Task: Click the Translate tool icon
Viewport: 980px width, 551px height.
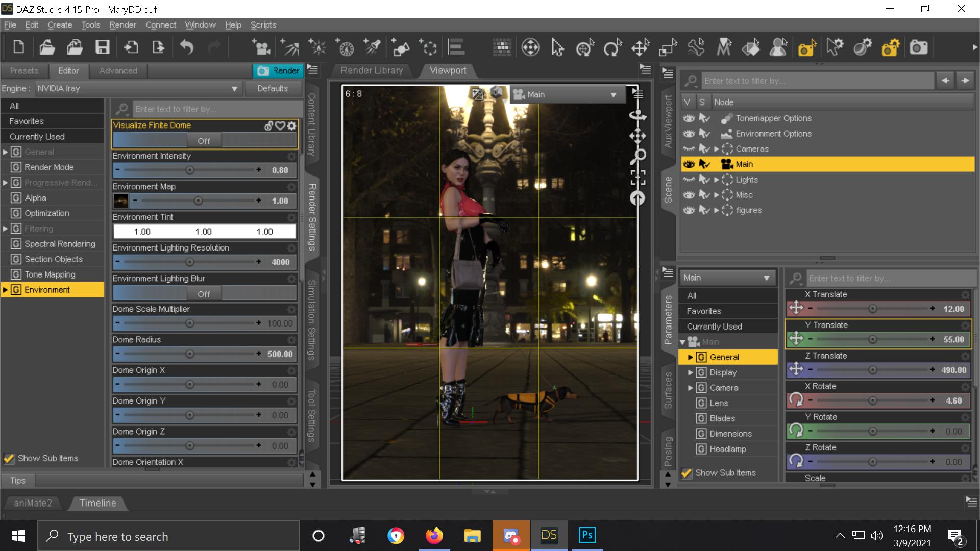Action: coord(640,48)
